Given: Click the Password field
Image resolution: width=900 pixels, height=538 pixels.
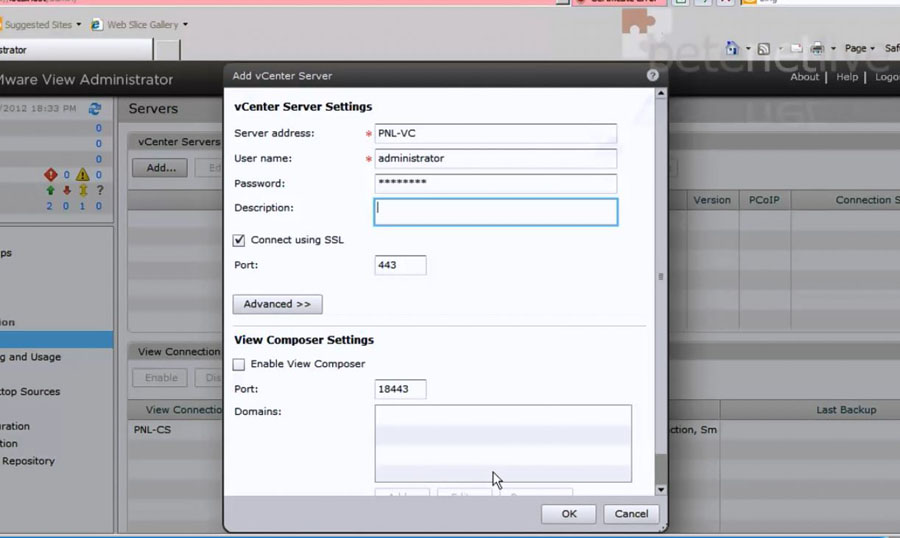Looking at the screenshot, I should (x=495, y=183).
